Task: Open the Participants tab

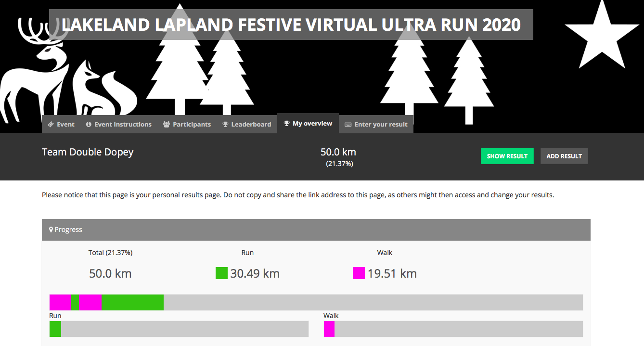Action: (187, 124)
